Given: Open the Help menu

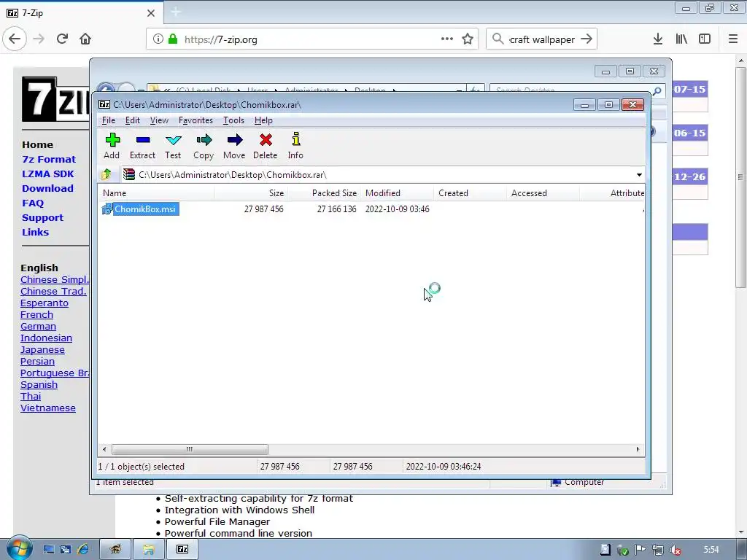Looking at the screenshot, I should coord(263,120).
